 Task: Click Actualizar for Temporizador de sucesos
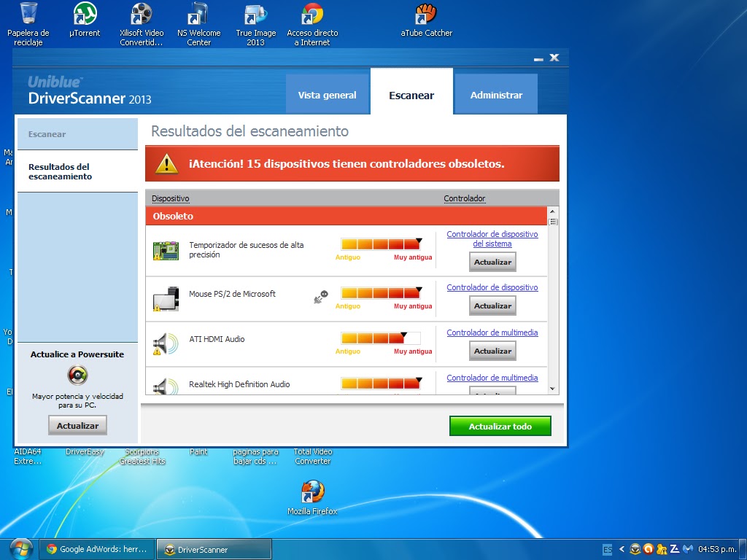[x=492, y=262]
